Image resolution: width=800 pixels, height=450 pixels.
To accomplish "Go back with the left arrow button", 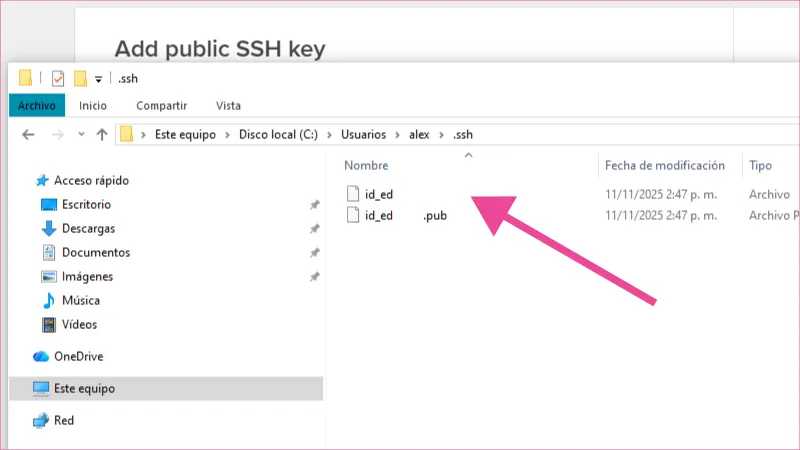I will [29, 134].
